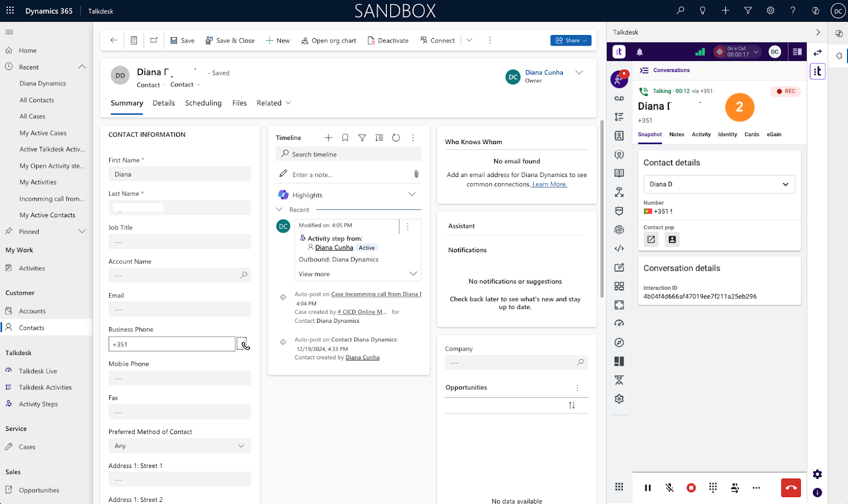Click the Search timeline field
This screenshot has width=848, height=504.
348,154
